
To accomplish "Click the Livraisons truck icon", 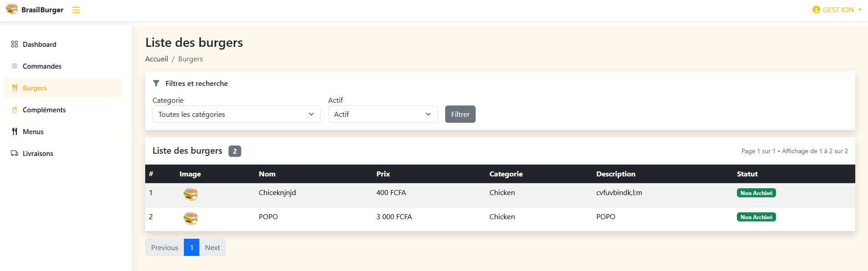I will click(x=15, y=153).
